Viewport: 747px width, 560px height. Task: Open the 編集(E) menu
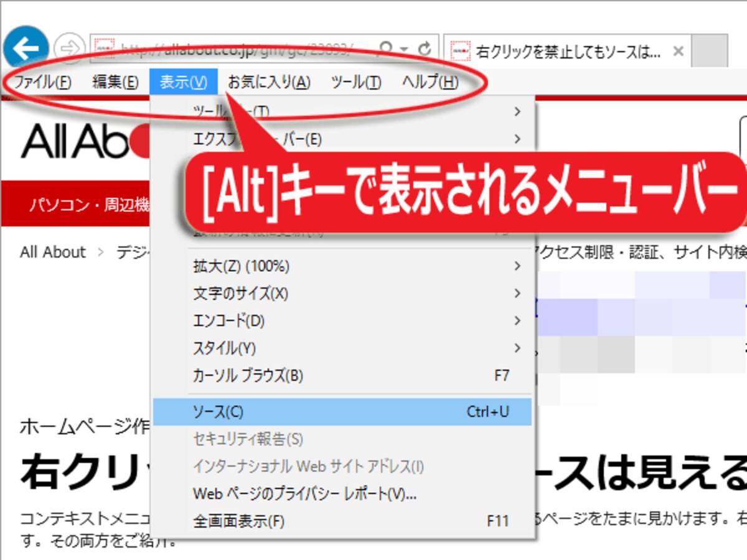click(x=115, y=82)
